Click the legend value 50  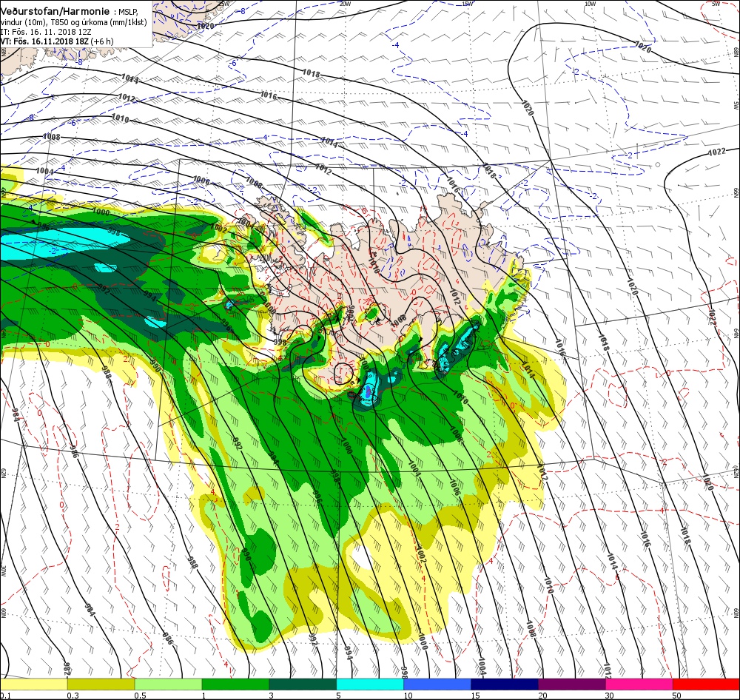tap(677, 696)
